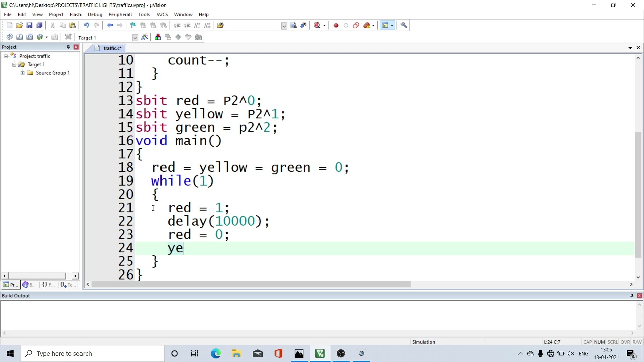This screenshot has width=644, height=362.
Task: Open Options for Target magic wand
Action: (145, 37)
